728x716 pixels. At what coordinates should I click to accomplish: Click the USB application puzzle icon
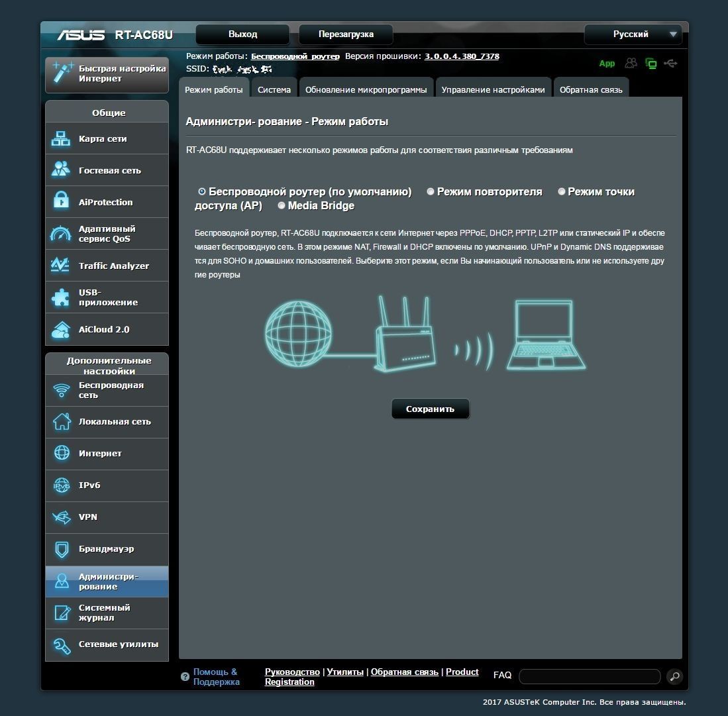click(61, 297)
